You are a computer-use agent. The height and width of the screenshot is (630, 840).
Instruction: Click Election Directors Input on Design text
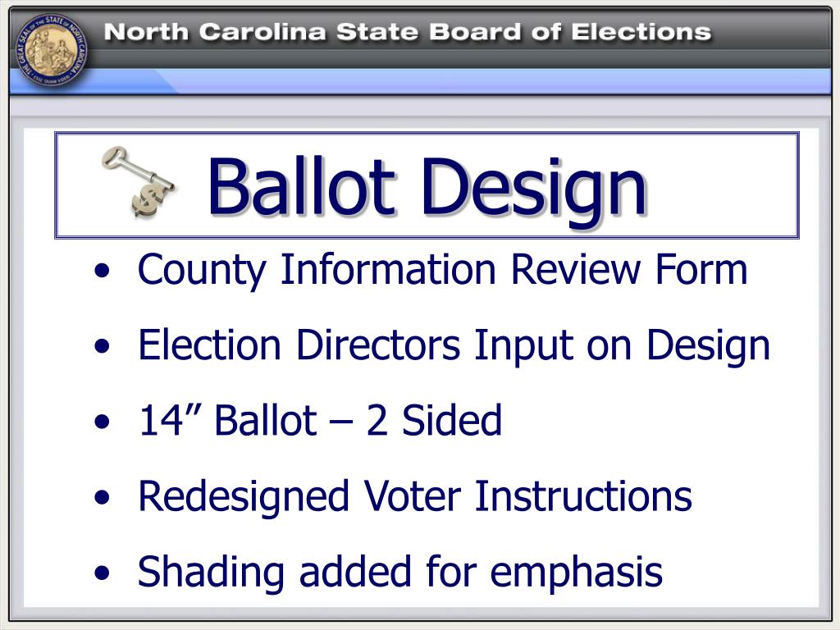pyautogui.click(x=454, y=345)
